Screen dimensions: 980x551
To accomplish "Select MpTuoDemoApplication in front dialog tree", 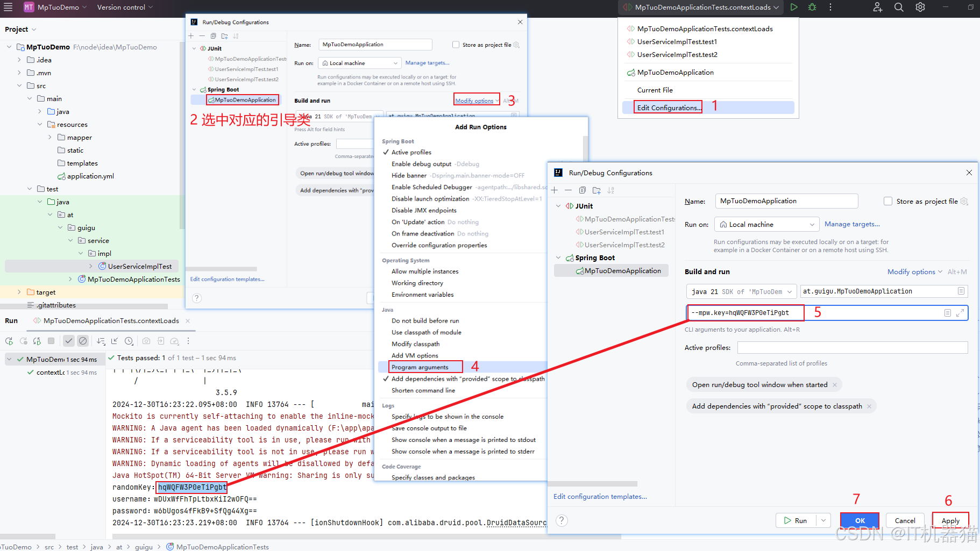I will (x=612, y=271).
